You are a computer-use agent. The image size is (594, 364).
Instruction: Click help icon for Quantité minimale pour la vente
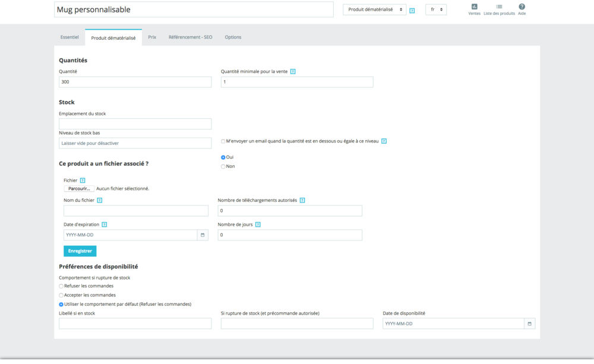(293, 72)
